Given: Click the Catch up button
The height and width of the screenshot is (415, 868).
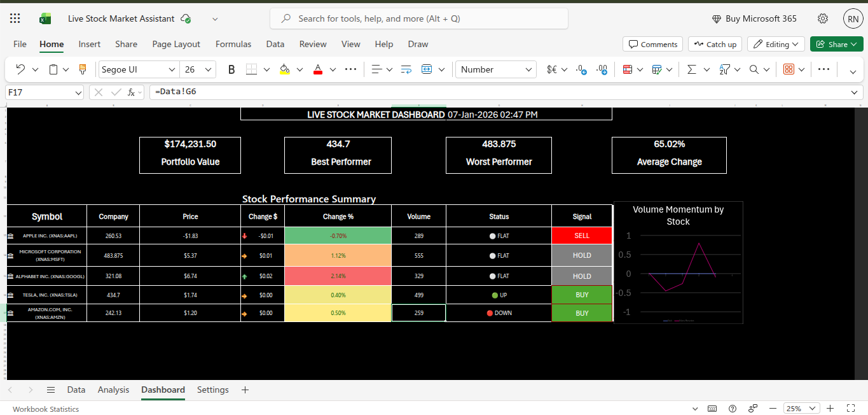Looking at the screenshot, I should point(715,44).
